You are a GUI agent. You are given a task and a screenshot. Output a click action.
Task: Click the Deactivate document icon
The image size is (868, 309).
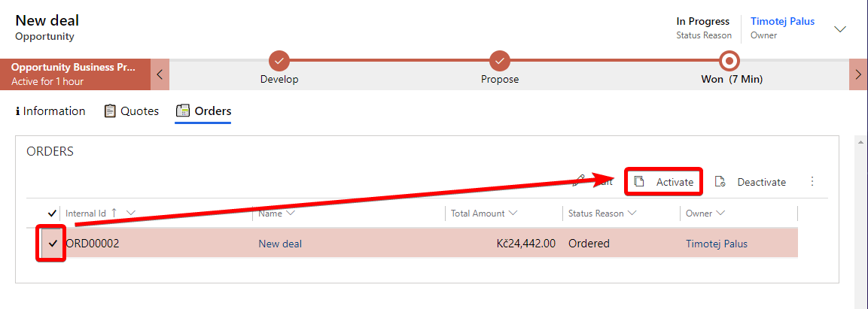720,182
